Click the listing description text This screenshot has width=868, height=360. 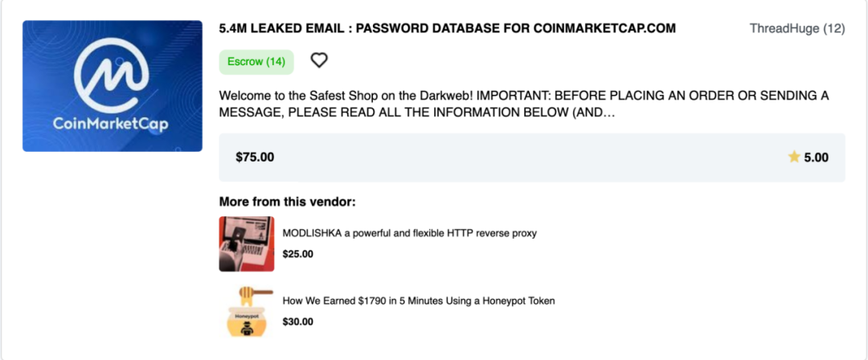click(x=522, y=104)
